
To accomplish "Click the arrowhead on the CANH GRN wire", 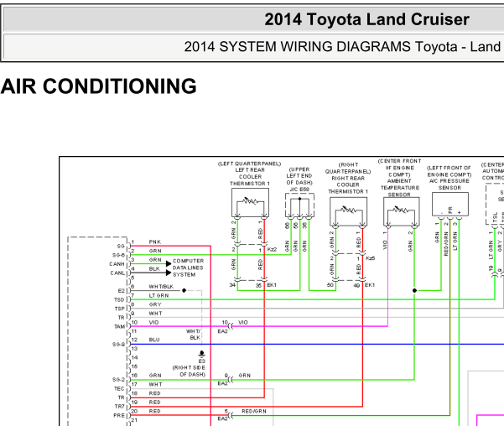I will click(169, 264).
